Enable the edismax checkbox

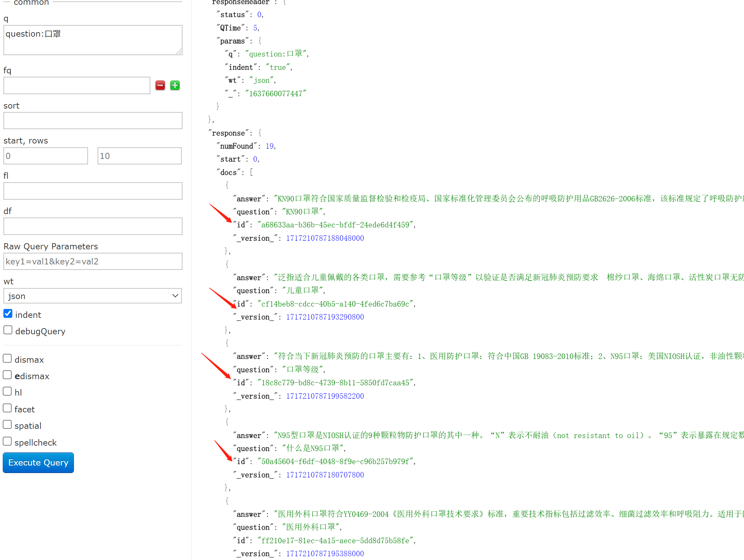coord(7,375)
